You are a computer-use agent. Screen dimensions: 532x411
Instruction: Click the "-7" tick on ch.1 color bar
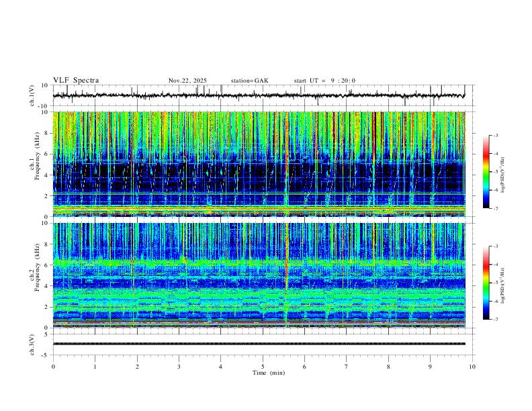[495, 208]
